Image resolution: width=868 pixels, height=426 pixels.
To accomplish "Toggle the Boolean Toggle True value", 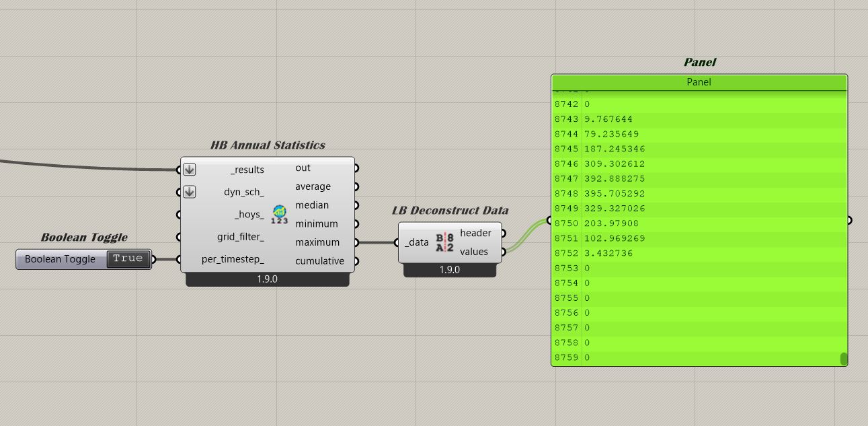I will pyautogui.click(x=128, y=258).
